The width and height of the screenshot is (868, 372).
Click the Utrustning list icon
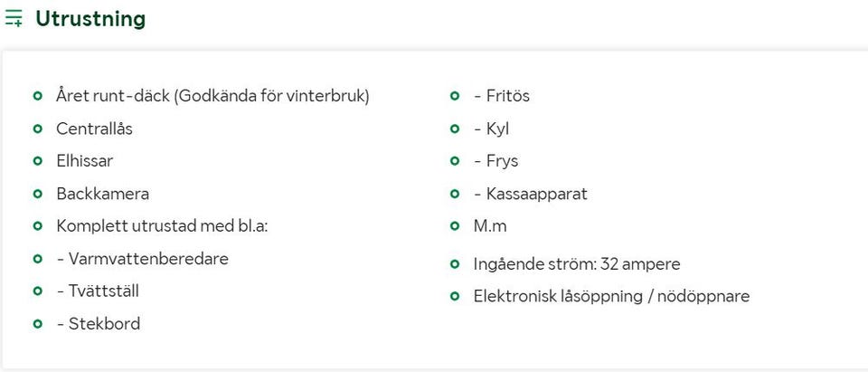tap(14, 18)
